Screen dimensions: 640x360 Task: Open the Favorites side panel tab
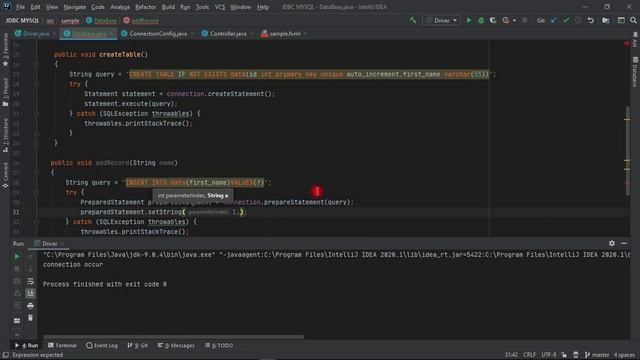pos(5,50)
